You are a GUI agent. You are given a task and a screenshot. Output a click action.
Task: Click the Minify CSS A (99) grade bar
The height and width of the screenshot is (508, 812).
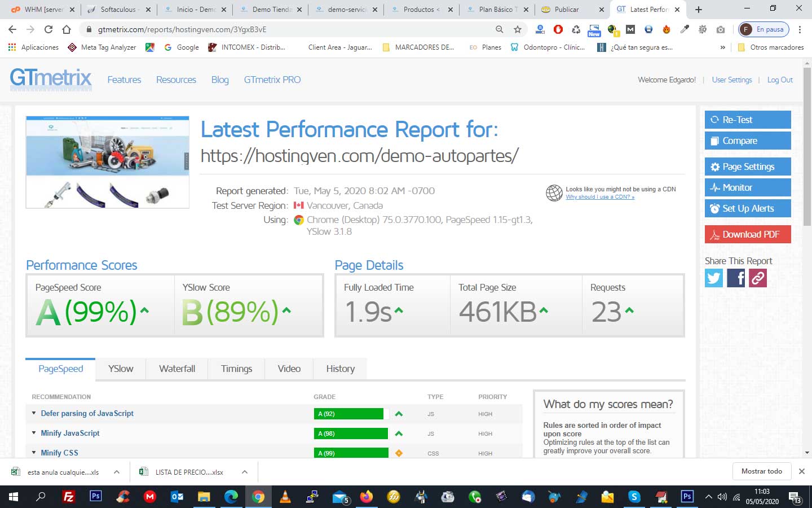tap(351, 453)
